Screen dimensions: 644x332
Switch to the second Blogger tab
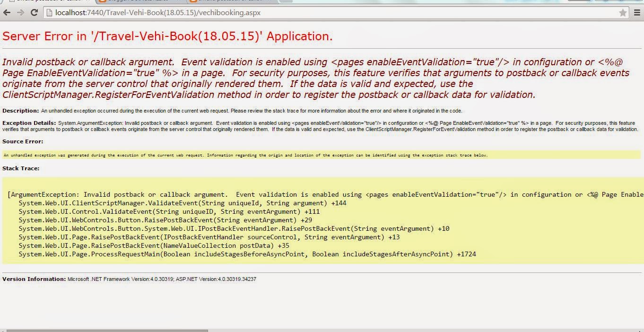coord(142,1)
